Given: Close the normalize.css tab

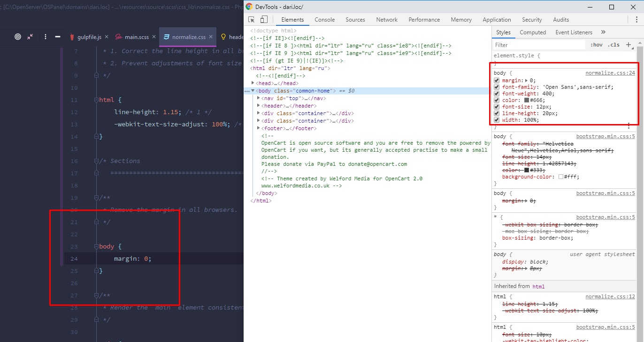Looking at the screenshot, I should pos(211,37).
